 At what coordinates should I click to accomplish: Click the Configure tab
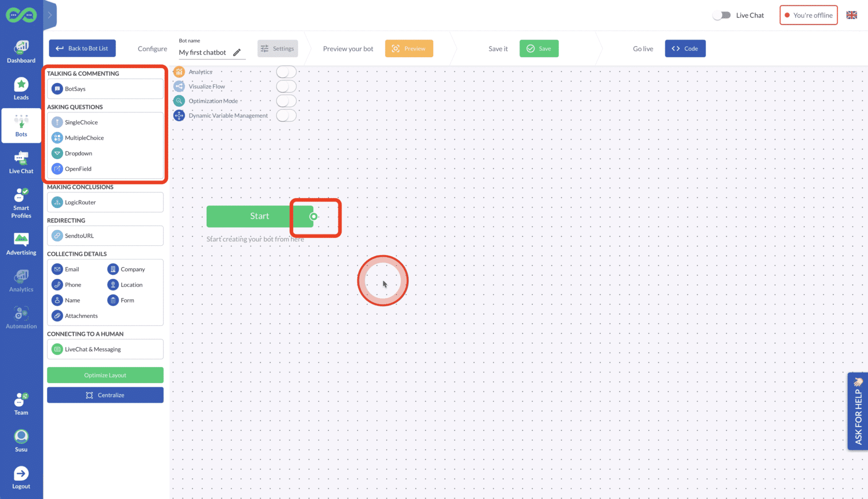point(152,48)
